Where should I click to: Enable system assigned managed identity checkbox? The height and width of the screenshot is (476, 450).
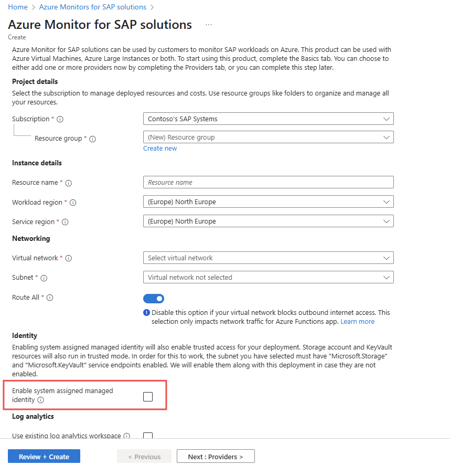pyautogui.click(x=148, y=396)
